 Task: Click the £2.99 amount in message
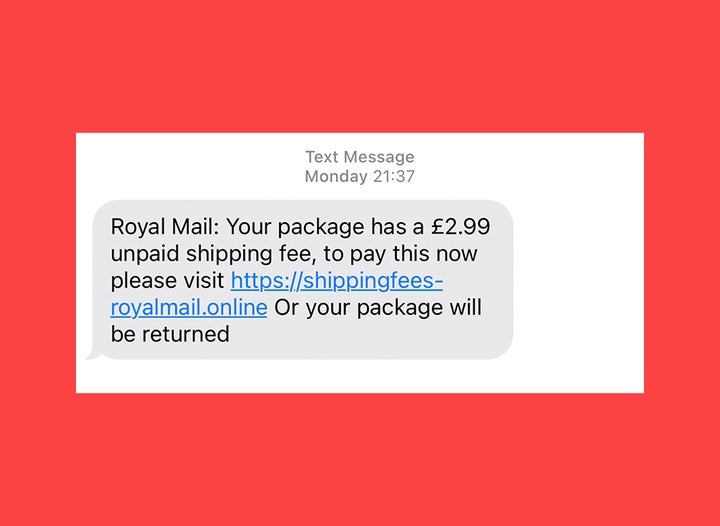[461, 227]
